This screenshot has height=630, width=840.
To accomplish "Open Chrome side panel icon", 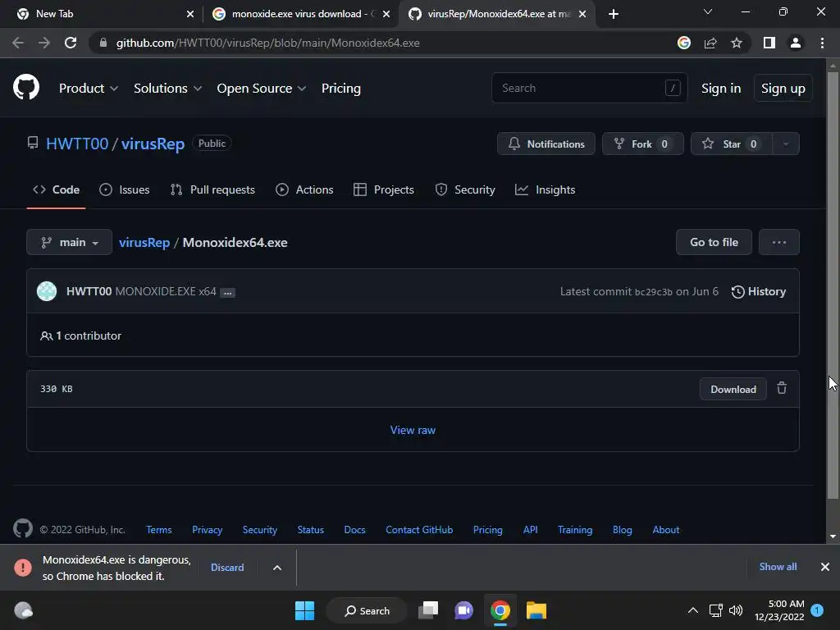I will click(769, 43).
